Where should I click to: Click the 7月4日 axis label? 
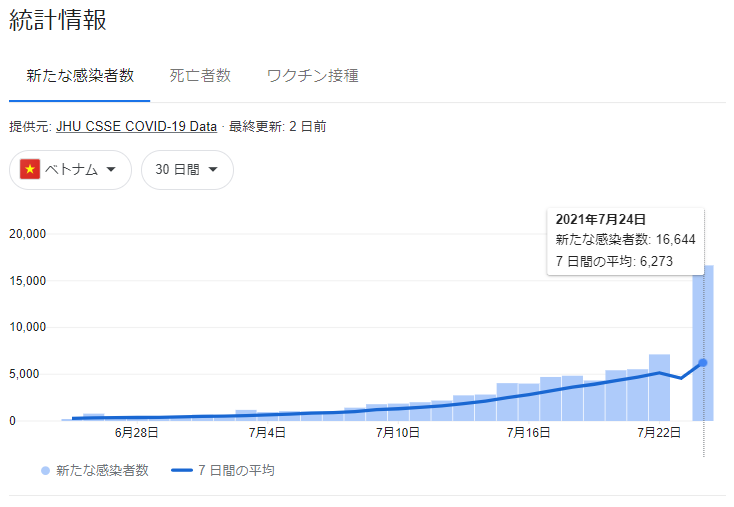pos(267,433)
